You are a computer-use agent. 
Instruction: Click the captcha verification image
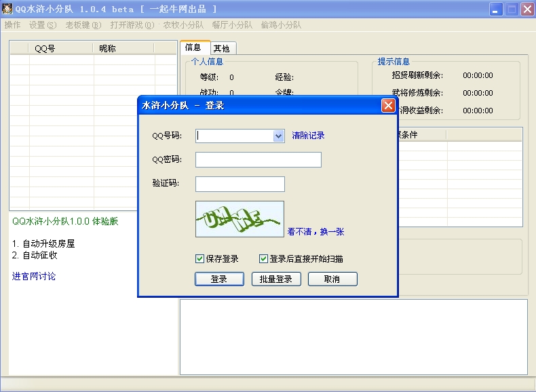point(240,219)
